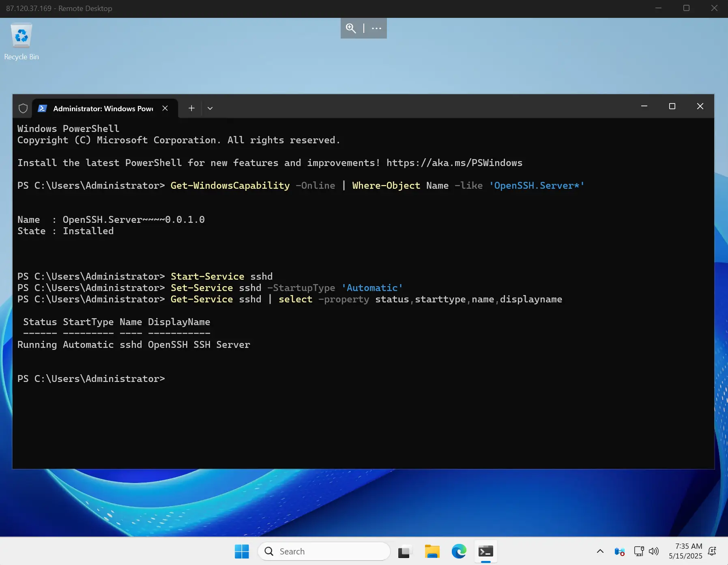Screen dimensions: 728x565
Task: Close the Administrator PowerShell tab
Action: click(165, 108)
